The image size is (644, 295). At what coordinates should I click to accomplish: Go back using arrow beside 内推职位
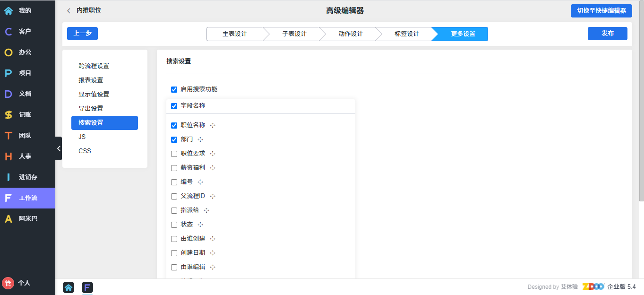point(69,10)
